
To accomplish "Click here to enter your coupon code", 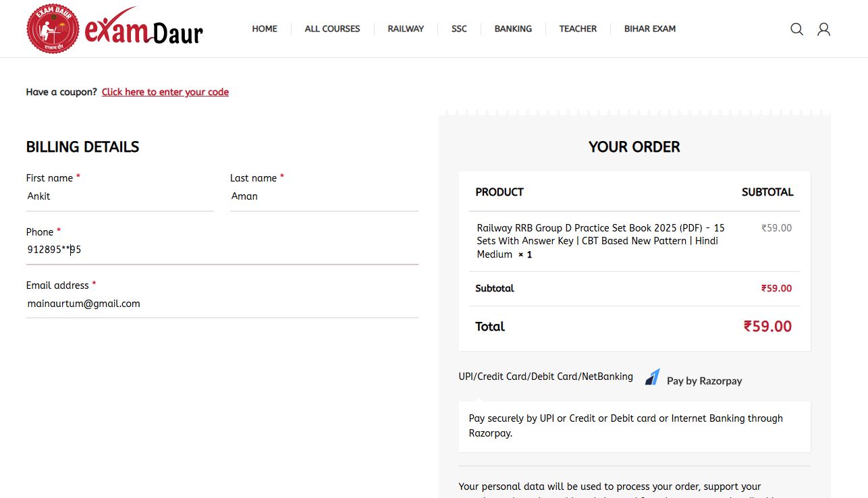I will tap(165, 92).
